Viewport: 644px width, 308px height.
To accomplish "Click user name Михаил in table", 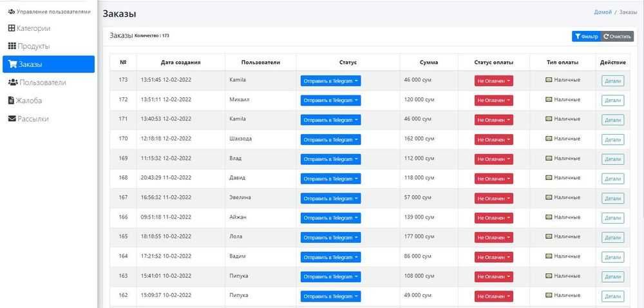I will [x=240, y=99].
